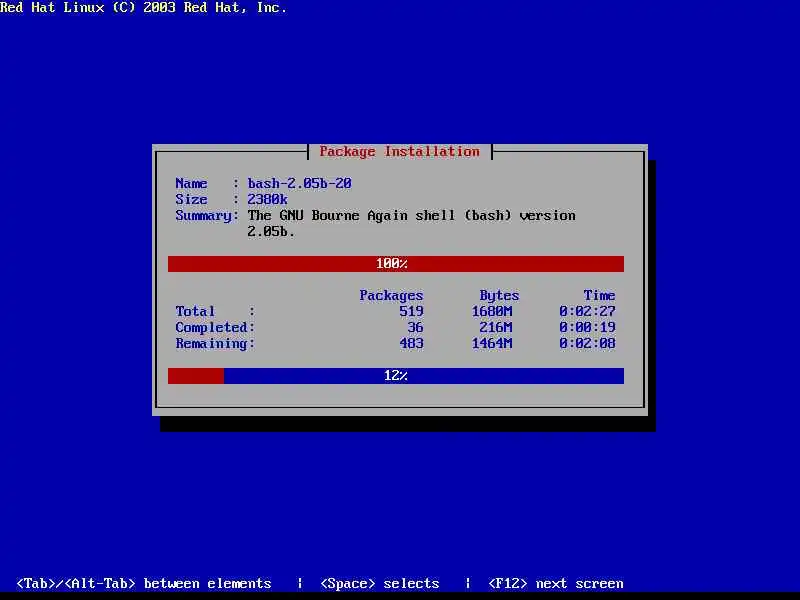Click the Packages column header
This screenshot has width=800, height=600.
[x=391, y=295]
